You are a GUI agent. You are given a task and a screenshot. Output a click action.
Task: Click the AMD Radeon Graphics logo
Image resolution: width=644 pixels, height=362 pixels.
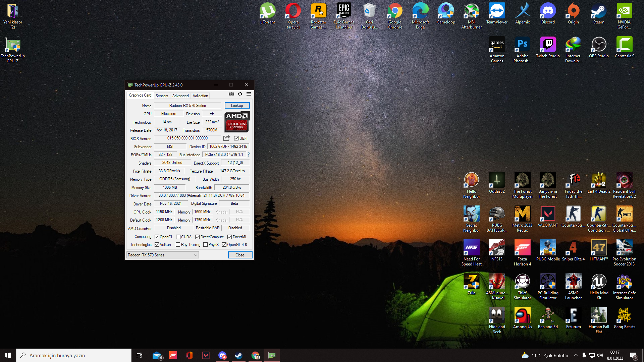pyautogui.click(x=237, y=122)
